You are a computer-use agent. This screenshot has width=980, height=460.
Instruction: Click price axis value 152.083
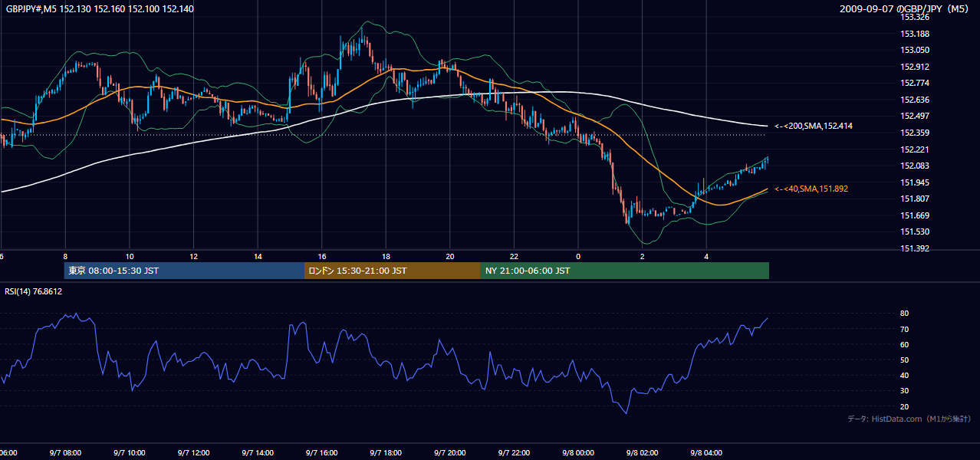click(915, 166)
